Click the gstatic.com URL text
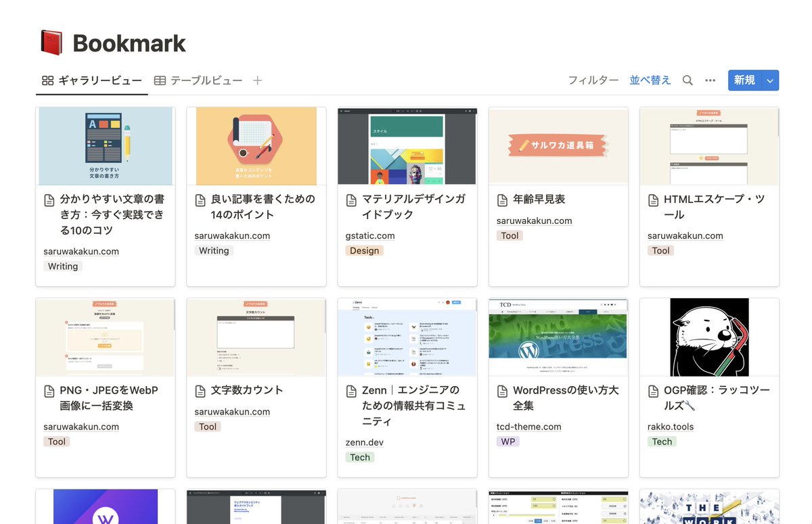The image size is (812, 524). 370,236
